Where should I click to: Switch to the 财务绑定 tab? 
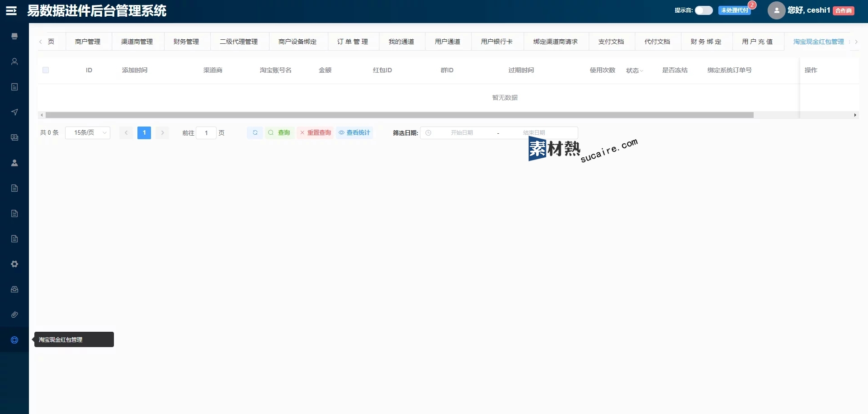click(706, 42)
